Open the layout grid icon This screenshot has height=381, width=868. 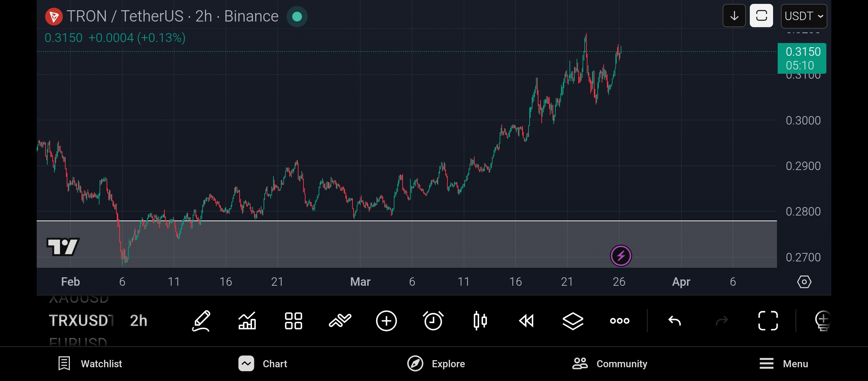[x=293, y=321]
